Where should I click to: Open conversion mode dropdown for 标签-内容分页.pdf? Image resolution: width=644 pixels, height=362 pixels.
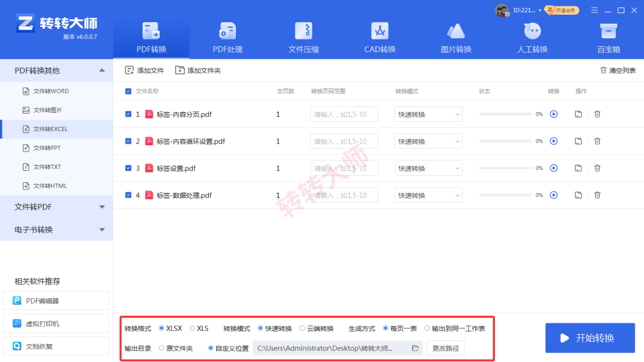click(x=429, y=114)
